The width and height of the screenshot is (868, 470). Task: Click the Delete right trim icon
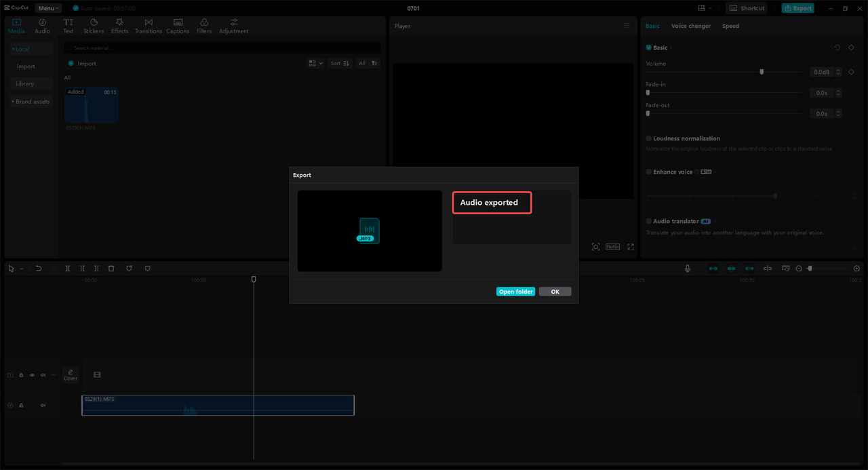pos(96,269)
